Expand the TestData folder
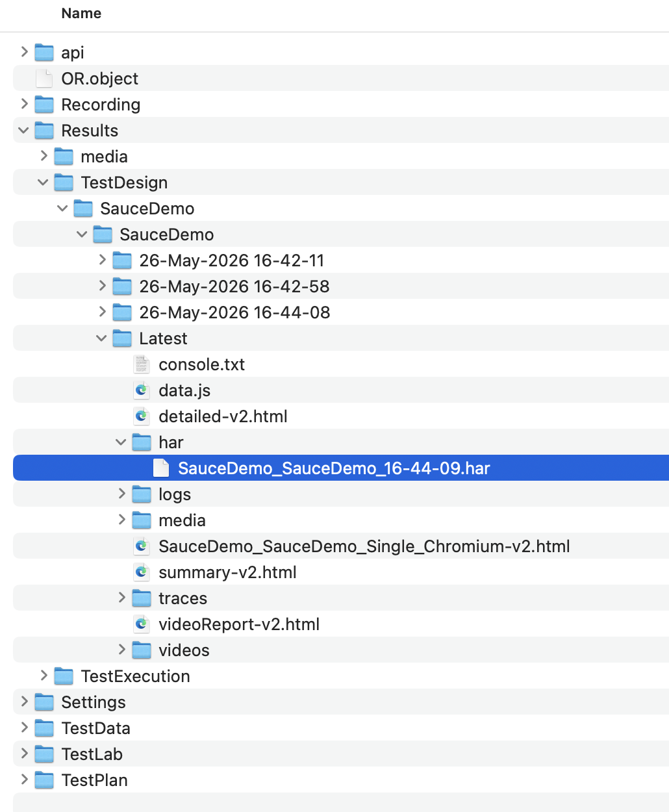This screenshot has width=669, height=812. click(x=24, y=727)
